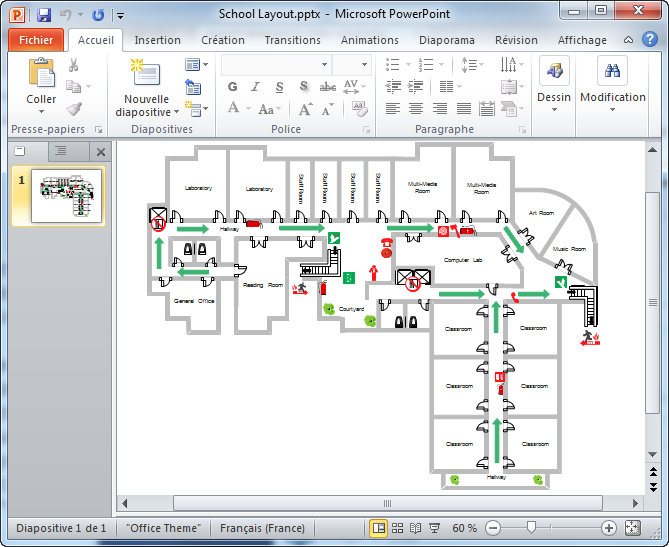Open the Insertion tab
669x547 pixels.
(x=158, y=40)
